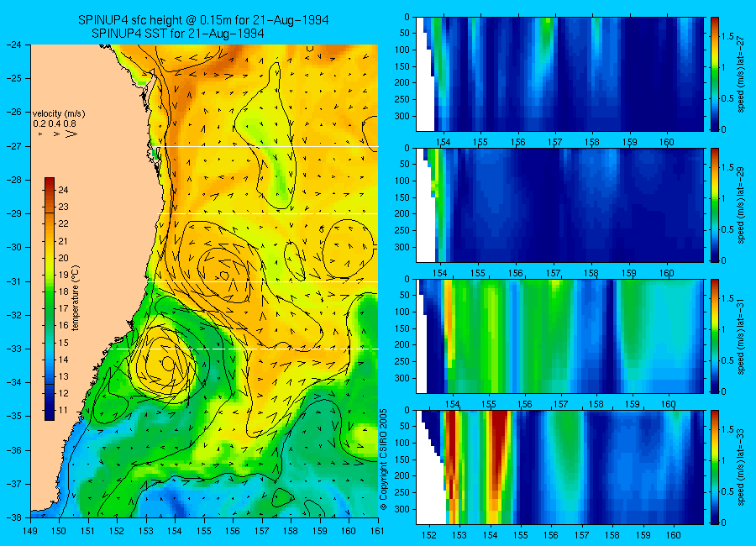Click the 149 longitude label on main map
The height and width of the screenshot is (546, 756).
pos(30,531)
